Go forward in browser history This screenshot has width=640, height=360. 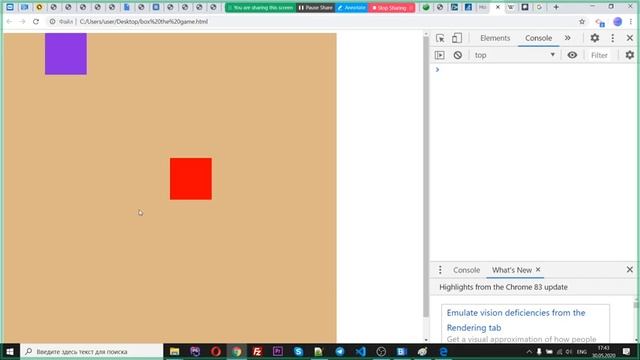pos(22,22)
